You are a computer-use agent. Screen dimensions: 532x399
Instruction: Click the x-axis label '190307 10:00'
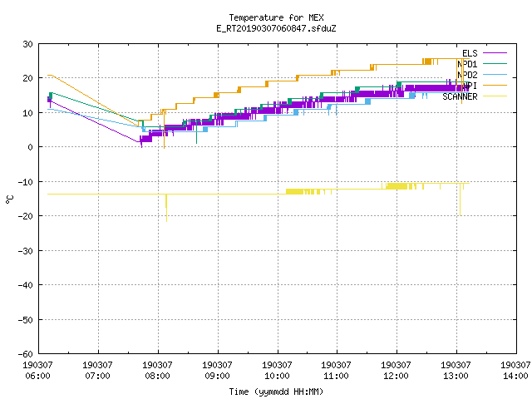(277, 371)
